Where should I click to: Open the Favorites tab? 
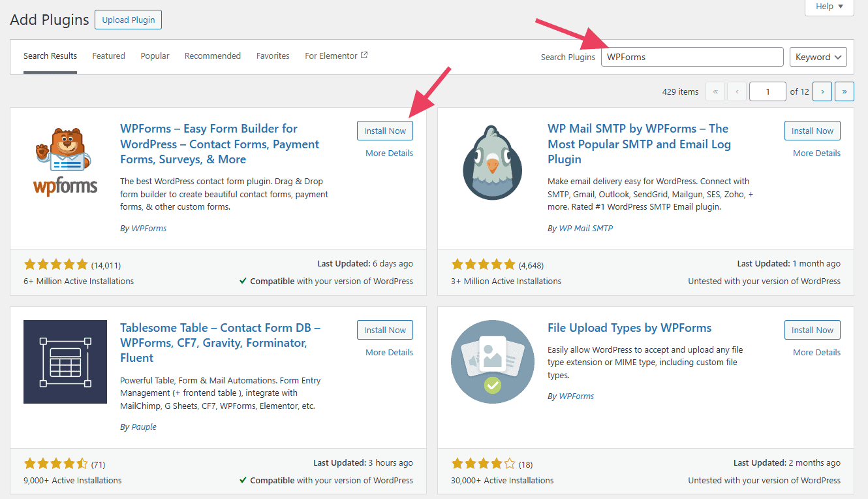click(273, 56)
